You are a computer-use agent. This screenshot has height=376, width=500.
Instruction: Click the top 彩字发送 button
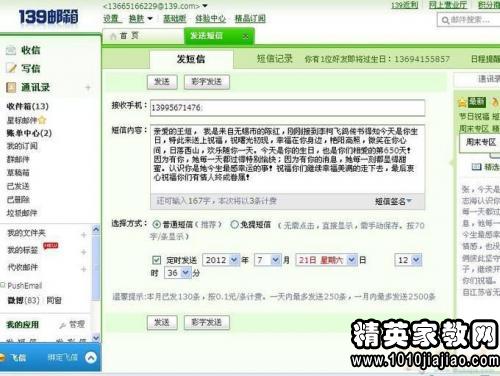coord(207,82)
